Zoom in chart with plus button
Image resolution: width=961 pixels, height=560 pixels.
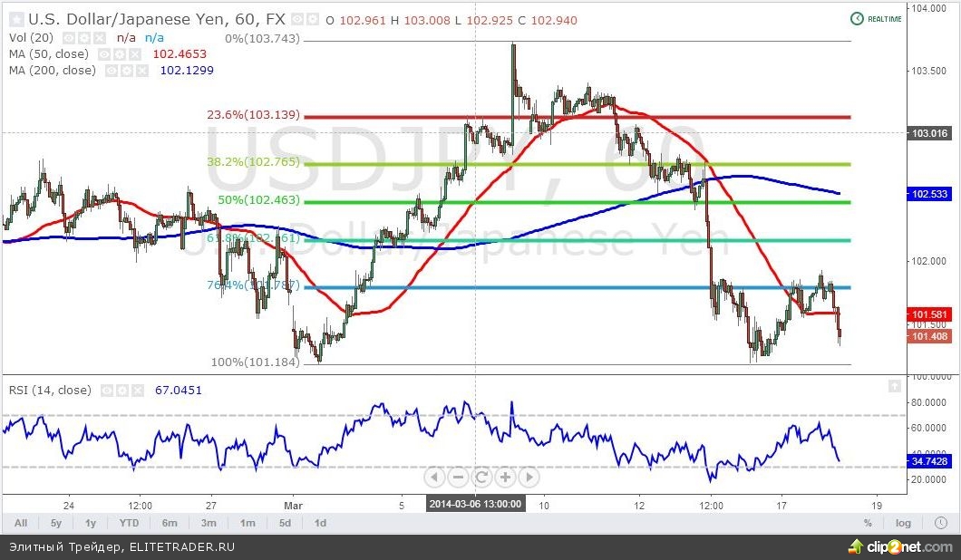point(505,477)
